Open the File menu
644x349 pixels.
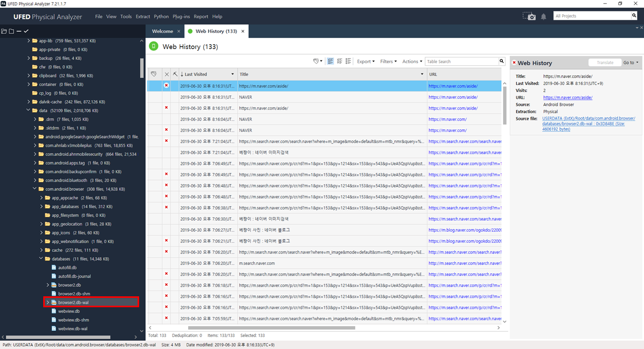pyautogui.click(x=98, y=17)
